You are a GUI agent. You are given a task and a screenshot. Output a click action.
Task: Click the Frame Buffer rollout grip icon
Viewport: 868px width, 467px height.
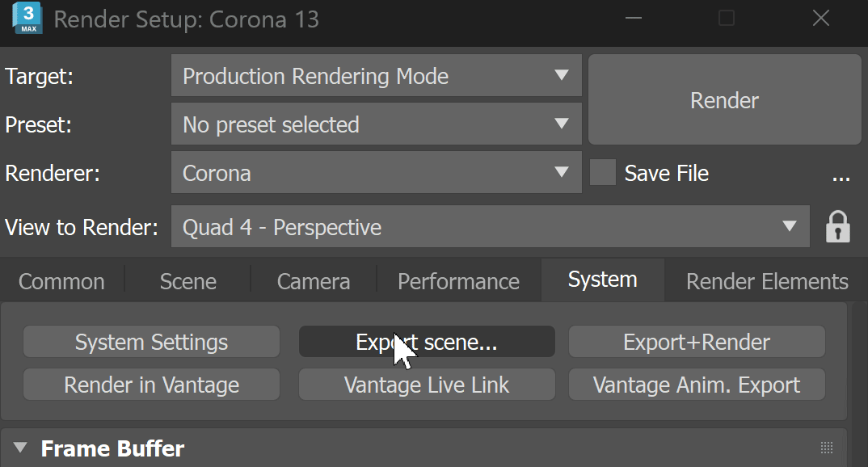click(x=827, y=448)
